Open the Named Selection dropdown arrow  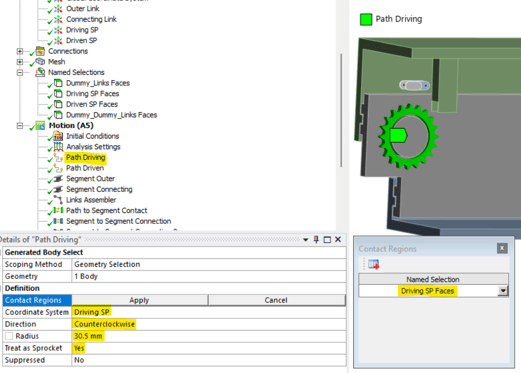pyautogui.click(x=503, y=291)
